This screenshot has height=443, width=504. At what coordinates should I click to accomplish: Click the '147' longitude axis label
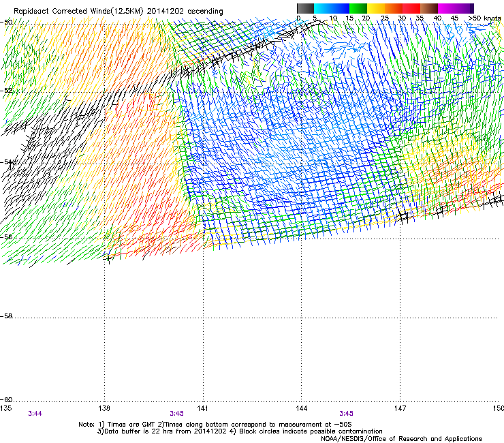400,408
